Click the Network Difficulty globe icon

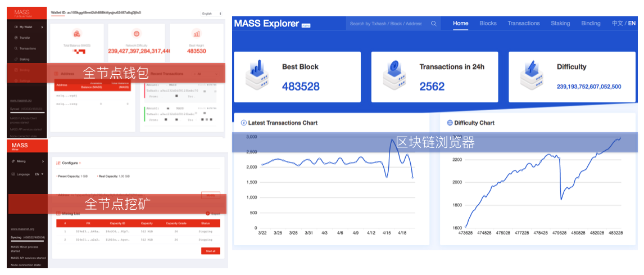[137, 34]
